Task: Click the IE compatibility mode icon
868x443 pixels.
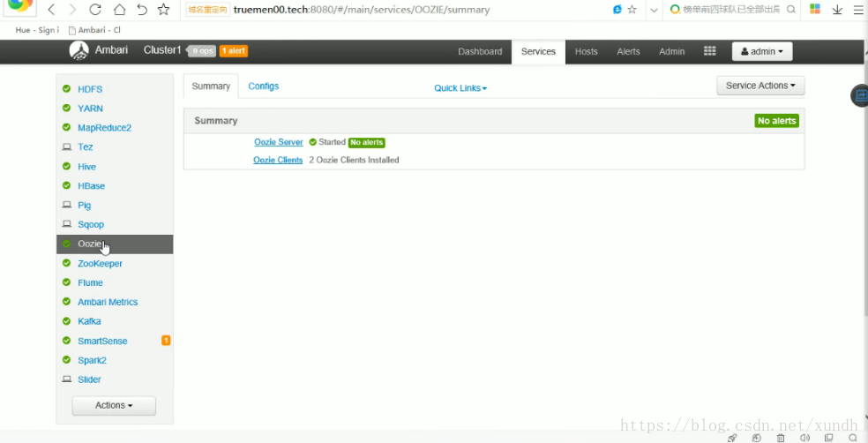Action: pyautogui.click(x=617, y=10)
